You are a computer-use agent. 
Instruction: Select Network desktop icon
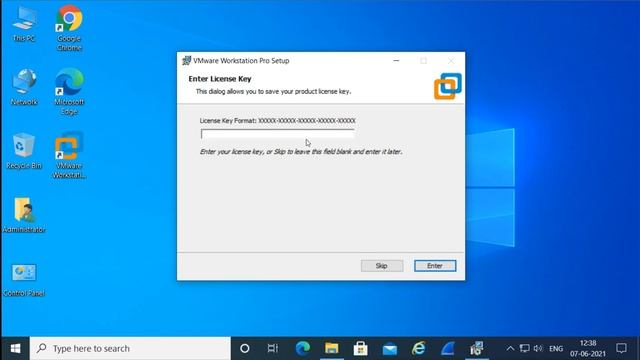(x=24, y=87)
